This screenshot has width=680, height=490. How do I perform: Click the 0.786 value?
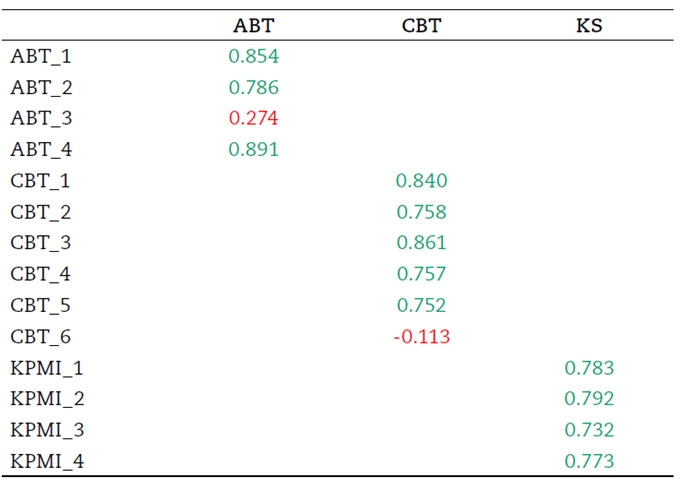coord(253,88)
